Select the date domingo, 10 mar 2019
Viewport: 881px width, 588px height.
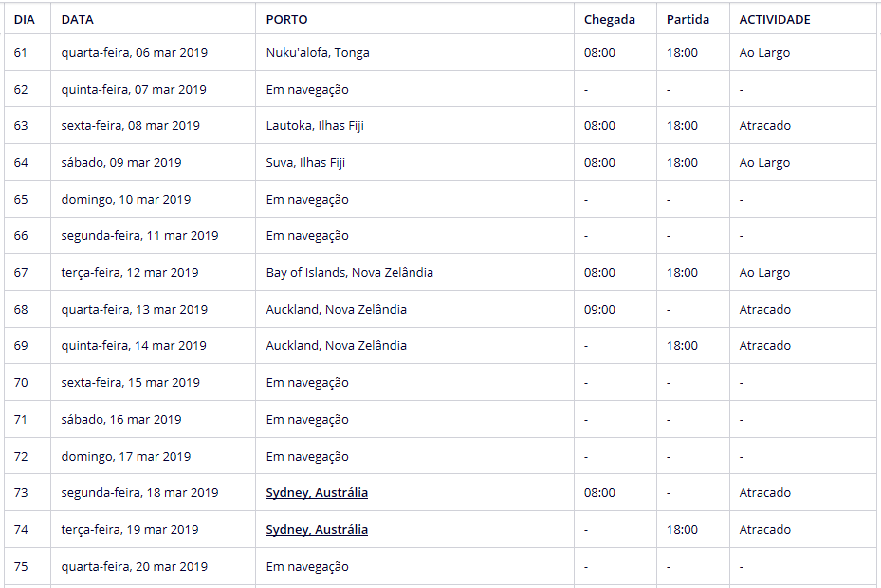click(x=125, y=200)
